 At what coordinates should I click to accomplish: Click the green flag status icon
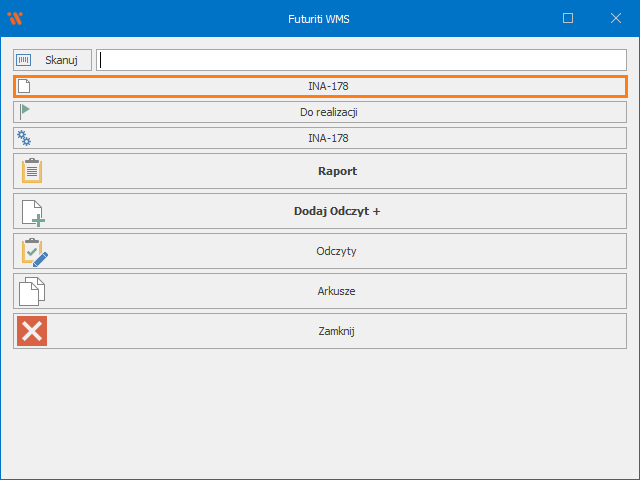[24, 112]
